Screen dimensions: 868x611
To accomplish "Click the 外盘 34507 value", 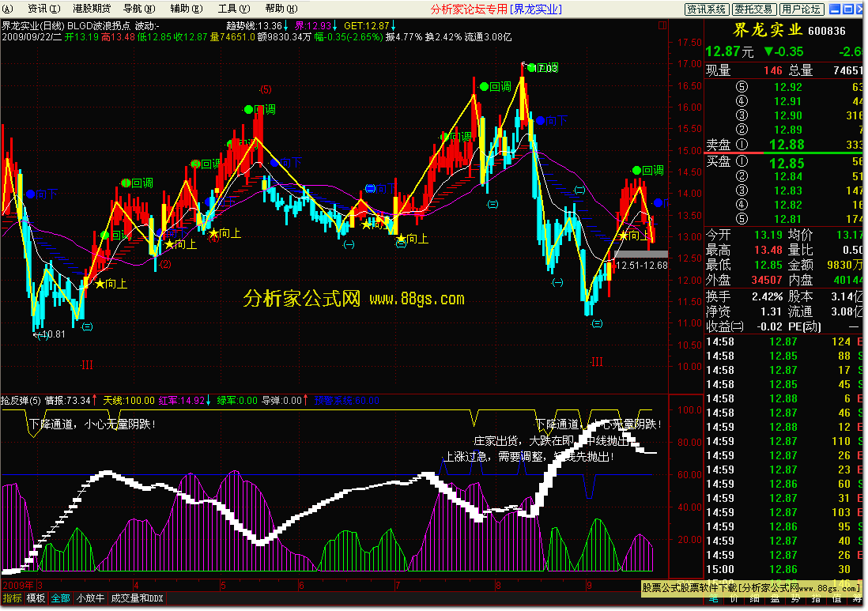I will 767,280.
